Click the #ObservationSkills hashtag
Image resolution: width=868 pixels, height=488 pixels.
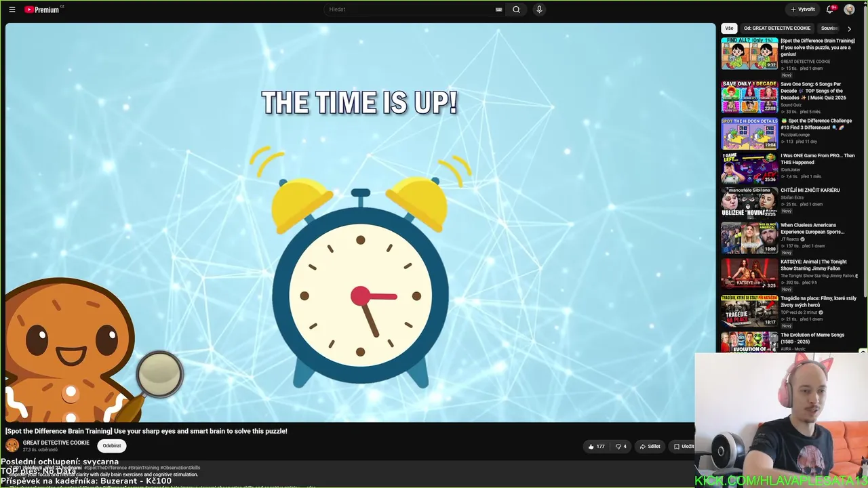pyautogui.click(x=180, y=468)
